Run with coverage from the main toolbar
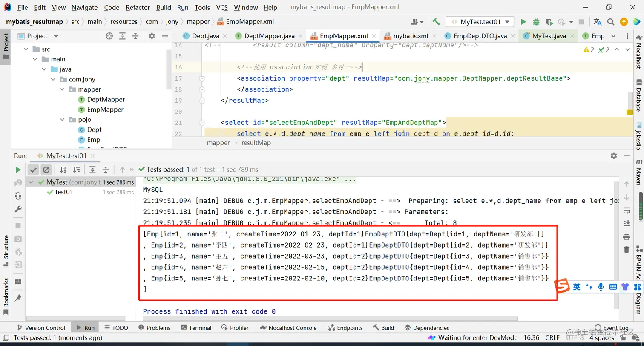The image size is (644, 346). click(549, 22)
